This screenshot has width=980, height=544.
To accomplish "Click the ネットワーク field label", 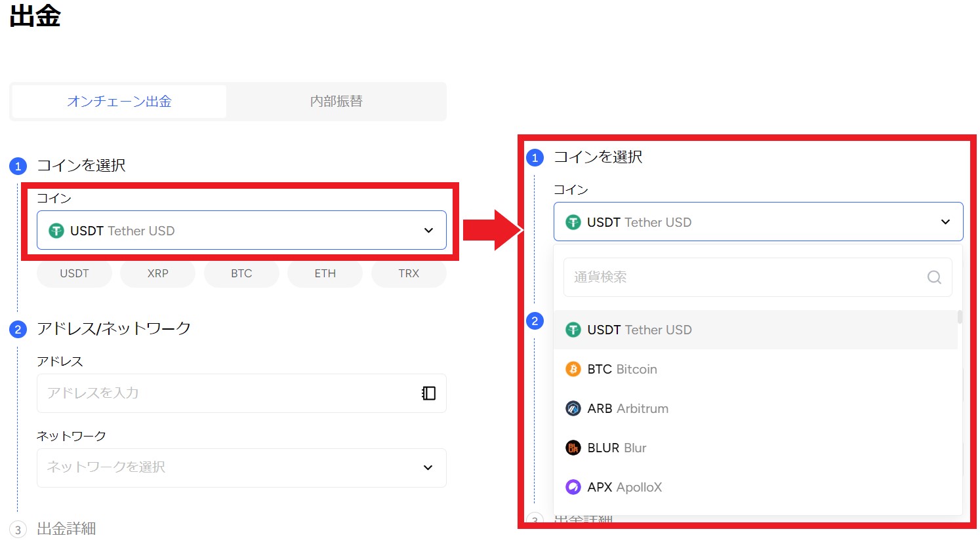I will click(x=71, y=436).
